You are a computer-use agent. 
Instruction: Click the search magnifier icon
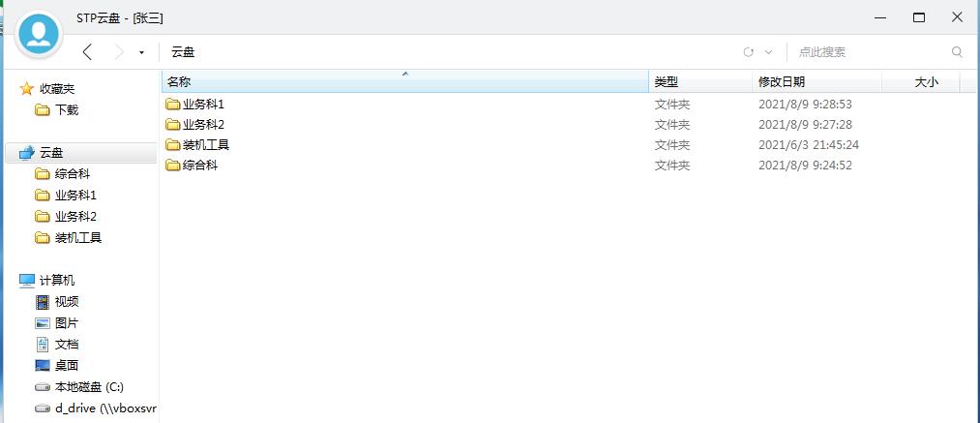coord(957,52)
